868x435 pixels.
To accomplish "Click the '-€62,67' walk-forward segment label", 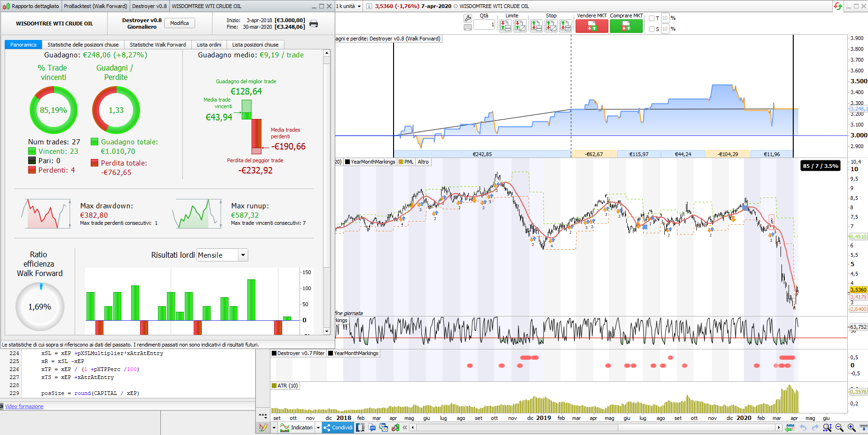I will (594, 154).
